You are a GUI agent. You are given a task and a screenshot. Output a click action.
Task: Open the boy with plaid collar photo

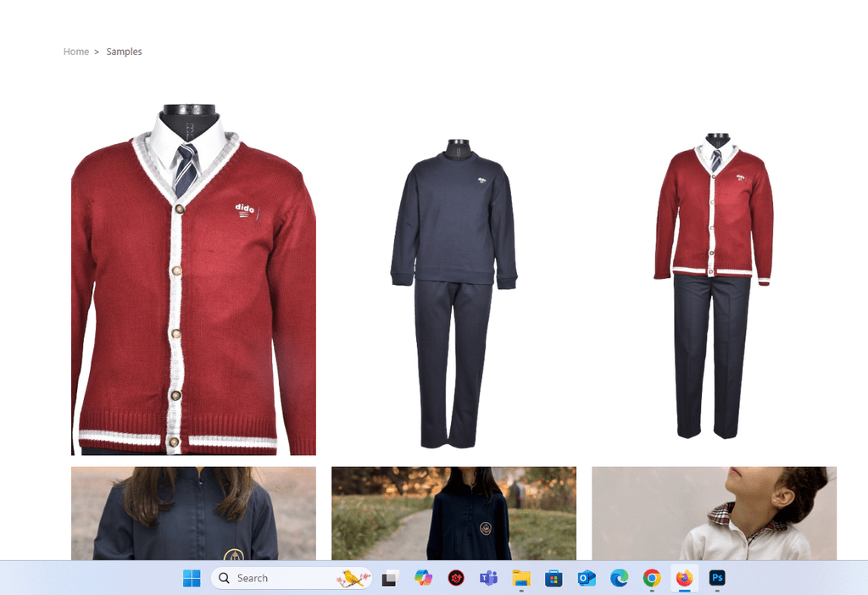pyautogui.click(x=714, y=513)
